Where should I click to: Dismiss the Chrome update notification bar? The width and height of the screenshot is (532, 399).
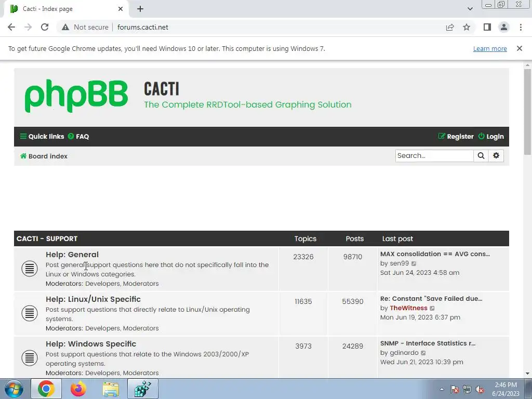point(520,48)
